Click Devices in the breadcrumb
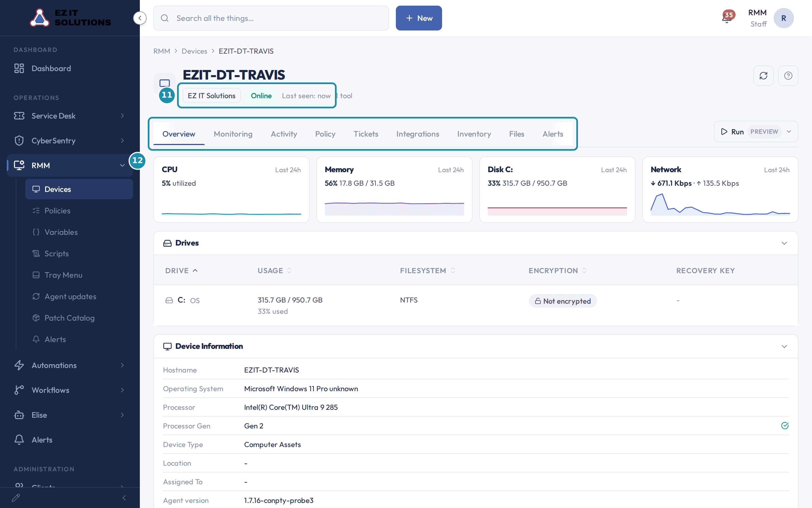 [194, 51]
